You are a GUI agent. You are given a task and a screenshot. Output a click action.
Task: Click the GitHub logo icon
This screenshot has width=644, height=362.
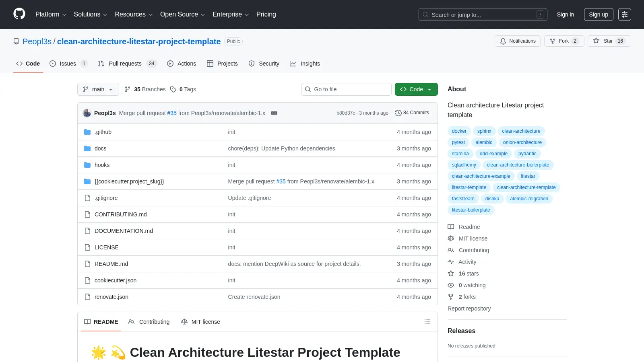coord(19,14)
